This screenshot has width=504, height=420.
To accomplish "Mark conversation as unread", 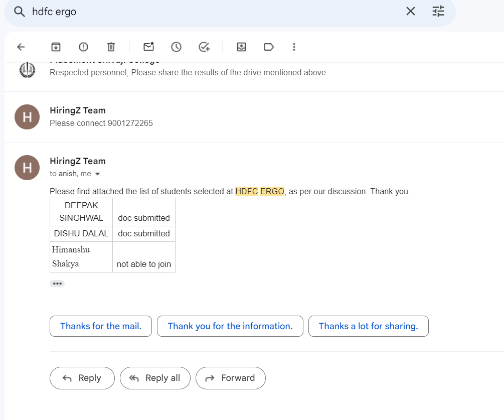I will [x=148, y=47].
